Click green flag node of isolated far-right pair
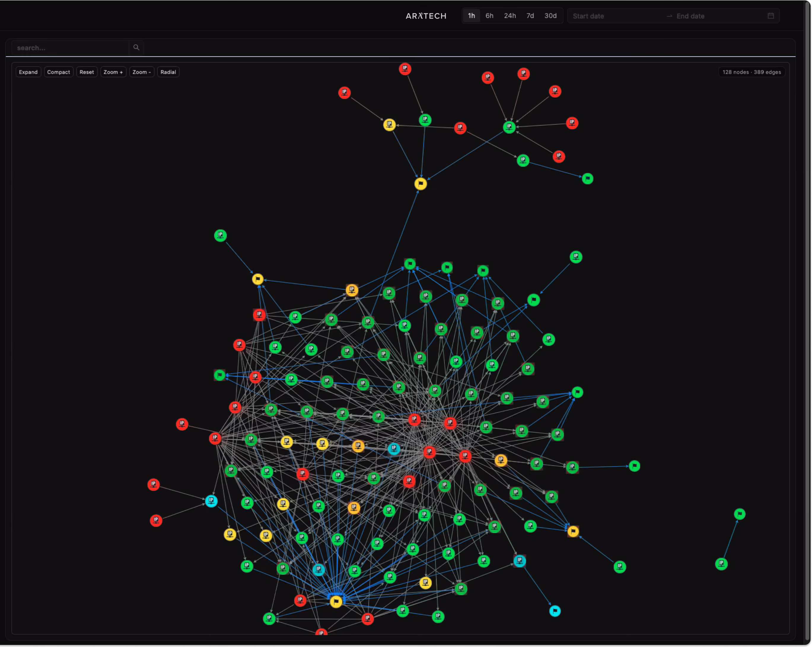Viewport: 812px width, 647px height. point(740,514)
